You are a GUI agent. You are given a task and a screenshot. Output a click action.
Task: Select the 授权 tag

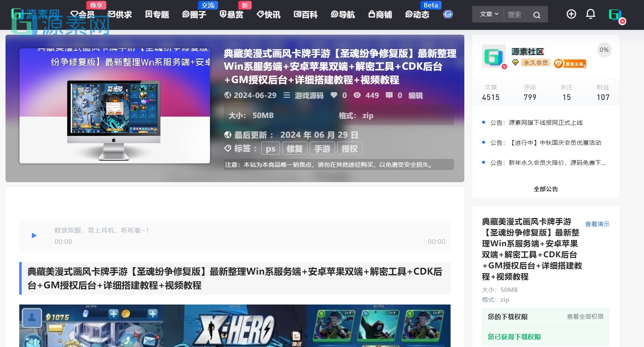tap(350, 149)
